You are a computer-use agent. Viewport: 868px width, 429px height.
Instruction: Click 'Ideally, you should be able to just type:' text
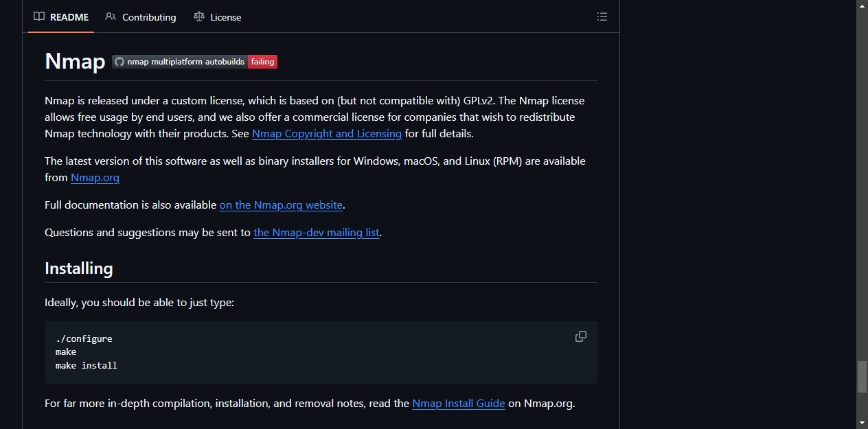139,303
